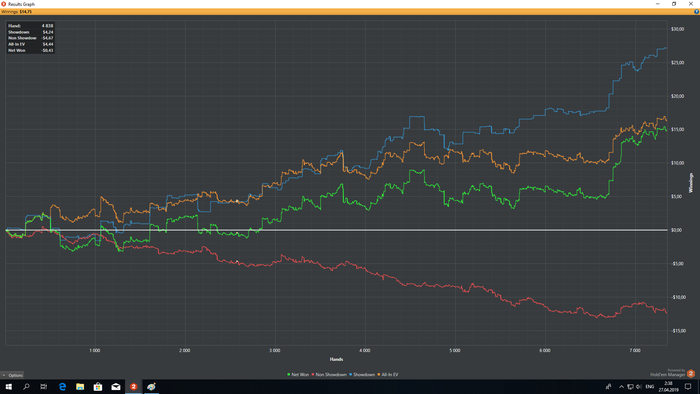This screenshot has width=700, height=394.
Task: Expand the Options panel
Action: click(x=12, y=375)
